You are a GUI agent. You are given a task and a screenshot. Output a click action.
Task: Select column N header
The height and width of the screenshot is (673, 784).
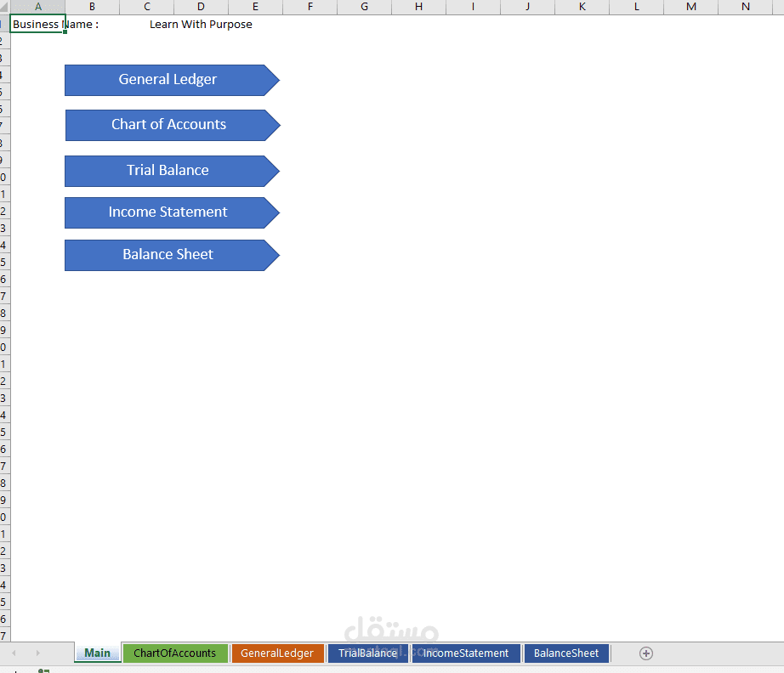pyautogui.click(x=745, y=7)
